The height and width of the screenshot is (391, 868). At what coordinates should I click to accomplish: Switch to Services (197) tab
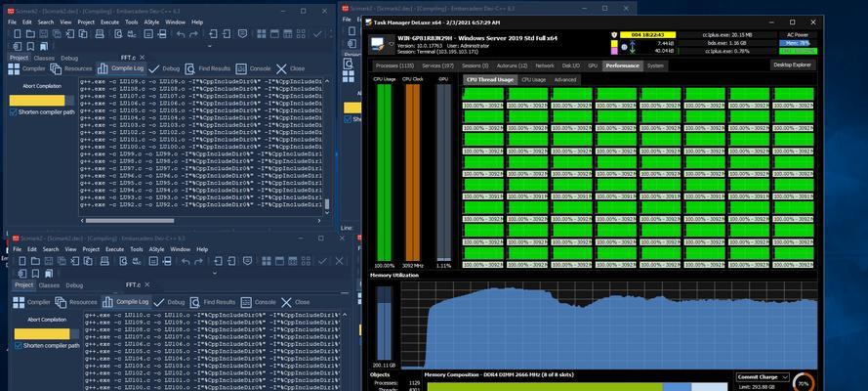coord(437,65)
